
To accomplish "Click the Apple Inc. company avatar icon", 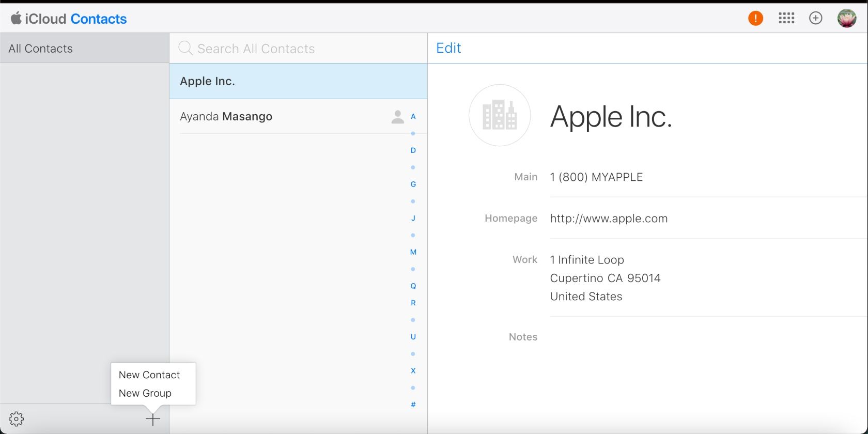I will tap(500, 115).
